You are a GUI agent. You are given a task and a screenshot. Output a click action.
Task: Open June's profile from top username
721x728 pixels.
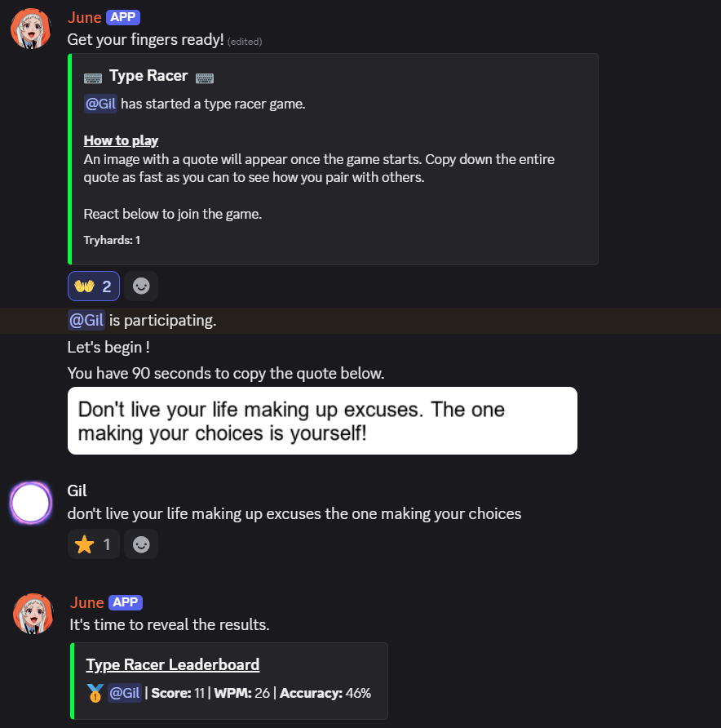coord(84,18)
